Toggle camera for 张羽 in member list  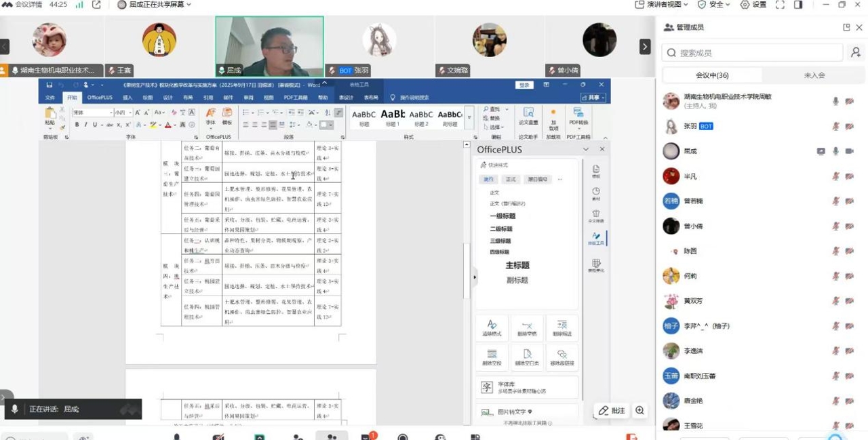tap(849, 126)
